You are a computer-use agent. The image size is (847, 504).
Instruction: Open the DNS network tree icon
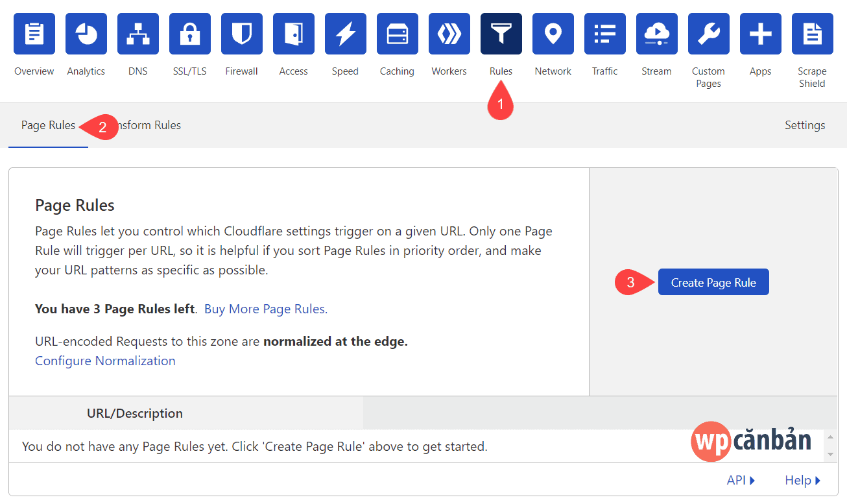coord(138,34)
